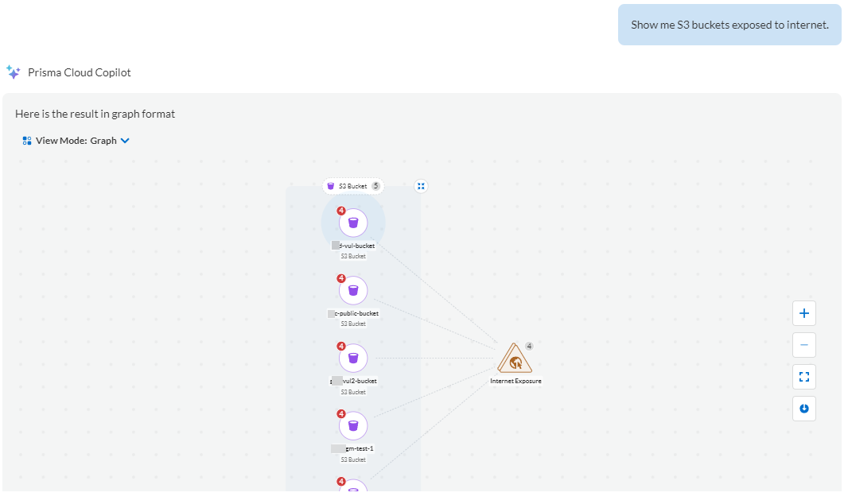The height and width of the screenshot is (504, 848).
Task: Click the zoom in plus button
Action: point(803,313)
